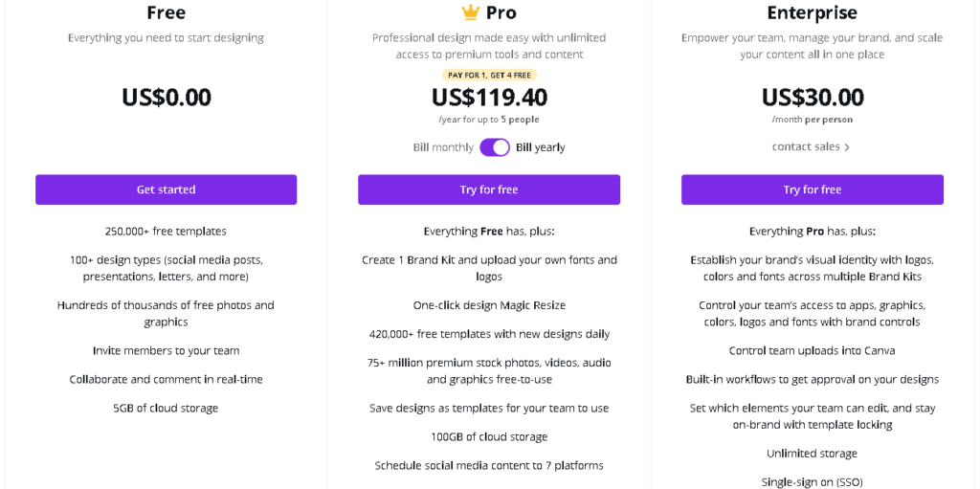Click the chevron arrow next to contact sales

(x=847, y=147)
